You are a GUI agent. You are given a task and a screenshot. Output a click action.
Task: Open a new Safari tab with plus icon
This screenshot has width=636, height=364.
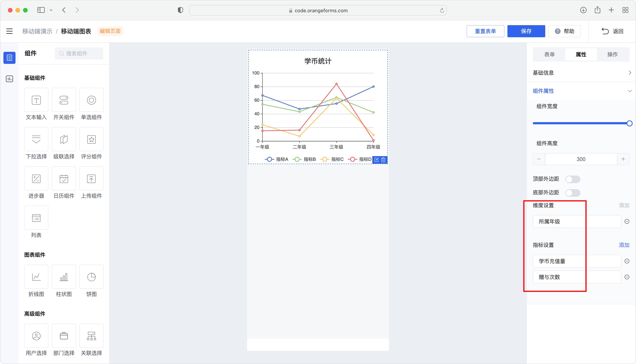click(611, 10)
